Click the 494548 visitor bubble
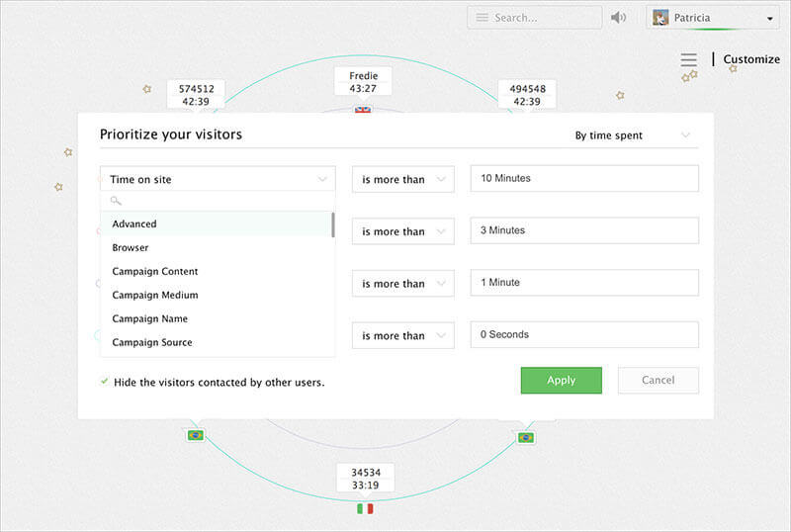This screenshot has height=532, width=791. click(527, 95)
